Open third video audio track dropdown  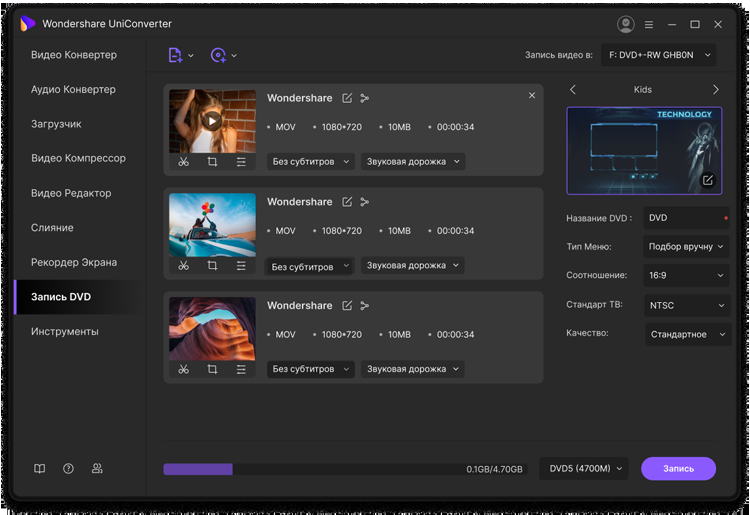(x=412, y=369)
